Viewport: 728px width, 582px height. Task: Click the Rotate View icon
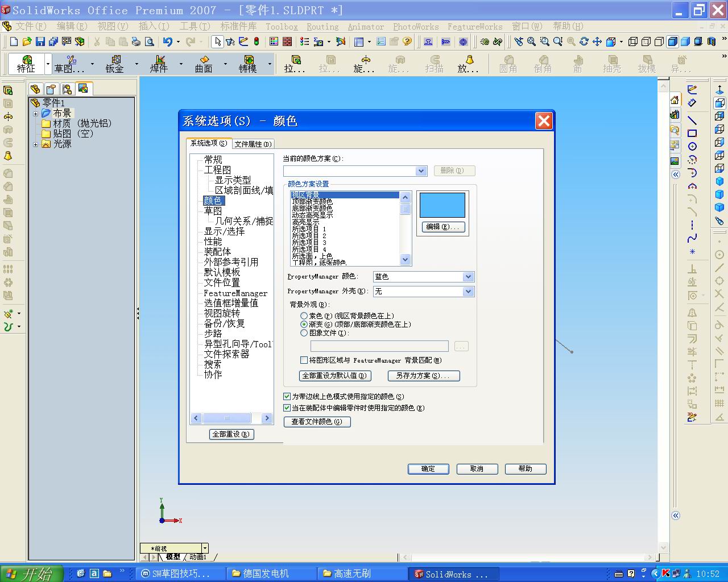point(584,41)
